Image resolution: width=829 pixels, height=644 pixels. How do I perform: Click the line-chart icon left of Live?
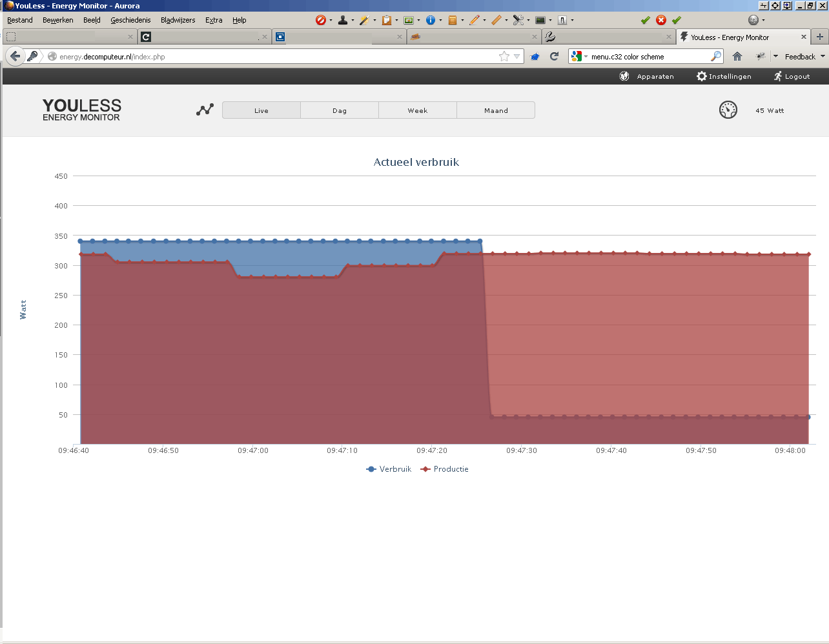[205, 110]
